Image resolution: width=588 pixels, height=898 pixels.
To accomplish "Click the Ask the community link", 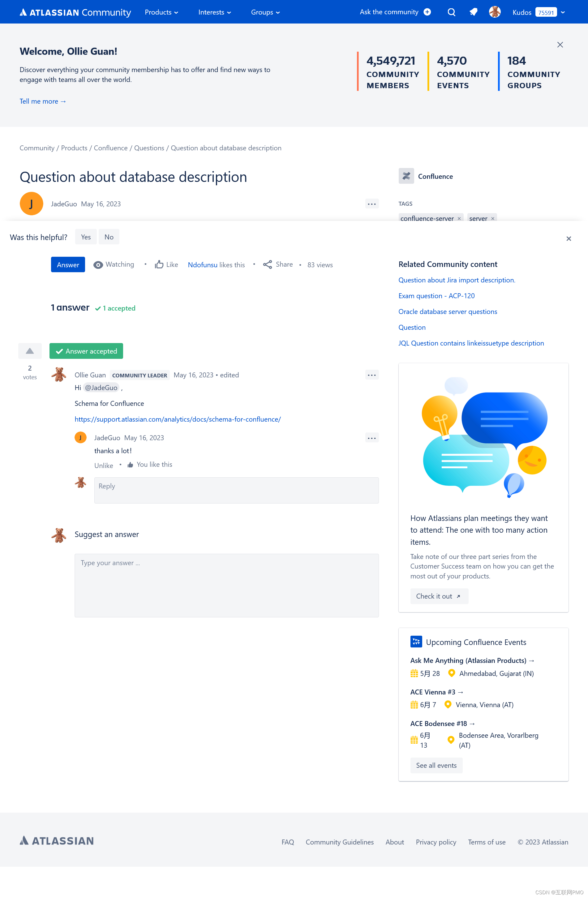I will (x=389, y=12).
